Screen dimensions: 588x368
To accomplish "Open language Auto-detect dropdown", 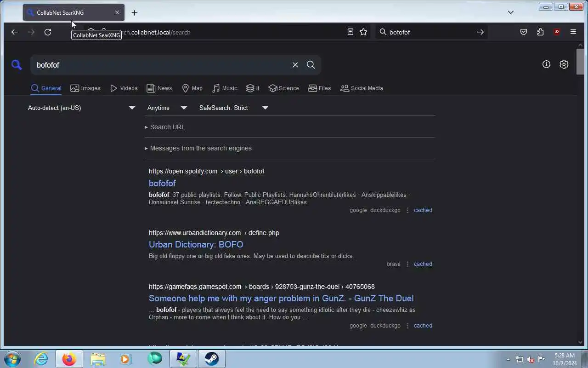I will (82, 108).
